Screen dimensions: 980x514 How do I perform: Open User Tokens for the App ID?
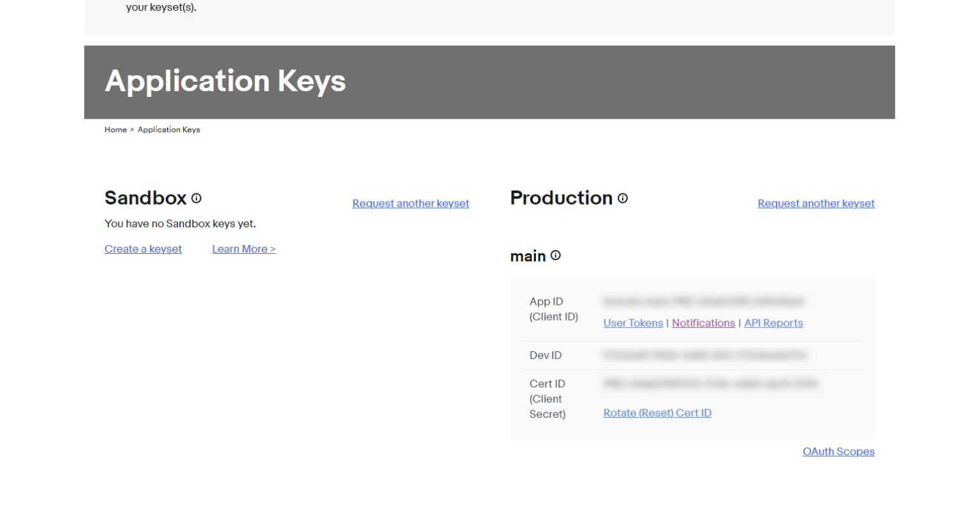click(633, 323)
